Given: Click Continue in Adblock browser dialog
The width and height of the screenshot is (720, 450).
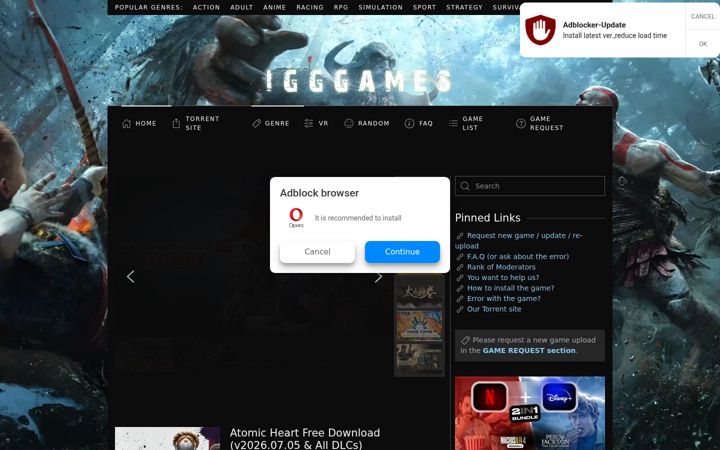Looking at the screenshot, I should point(402,252).
